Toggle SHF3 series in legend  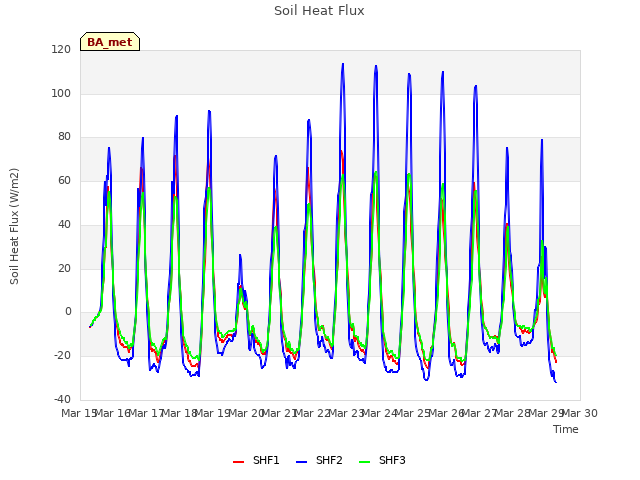(x=382, y=460)
